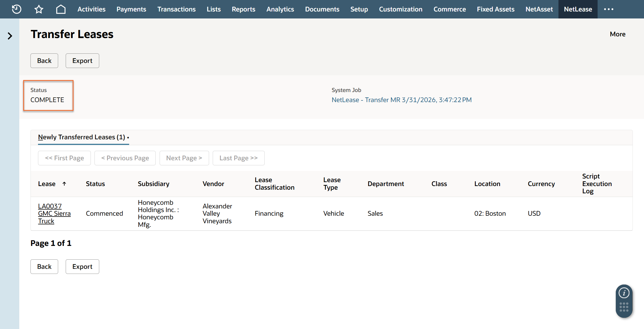This screenshot has height=329, width=644.
Task: Open the Fixed Assets menu
Action: 496,9
